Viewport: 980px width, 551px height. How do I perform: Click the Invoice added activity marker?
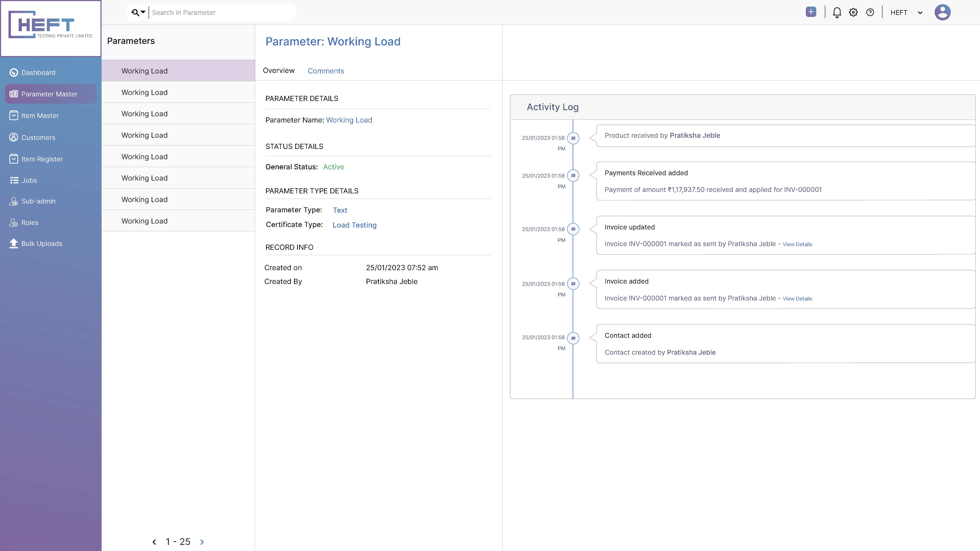(573, 284)
